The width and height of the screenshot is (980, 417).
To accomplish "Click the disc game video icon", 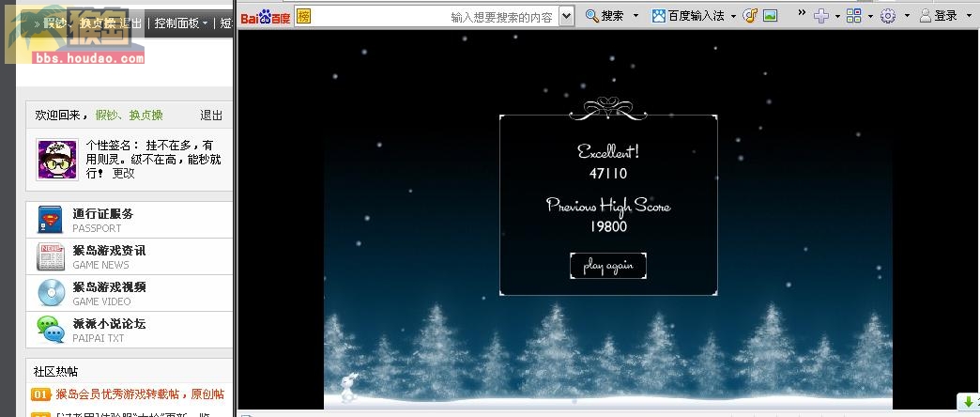I will pos(51,293).
